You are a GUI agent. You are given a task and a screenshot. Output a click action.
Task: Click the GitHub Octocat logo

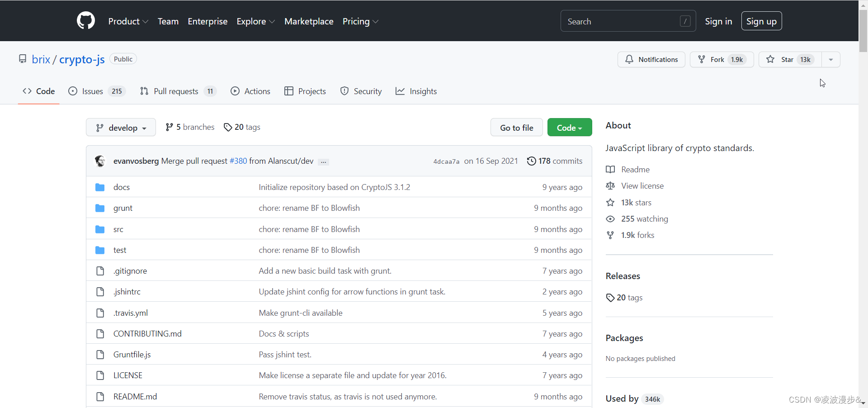(x=86, y=21)
